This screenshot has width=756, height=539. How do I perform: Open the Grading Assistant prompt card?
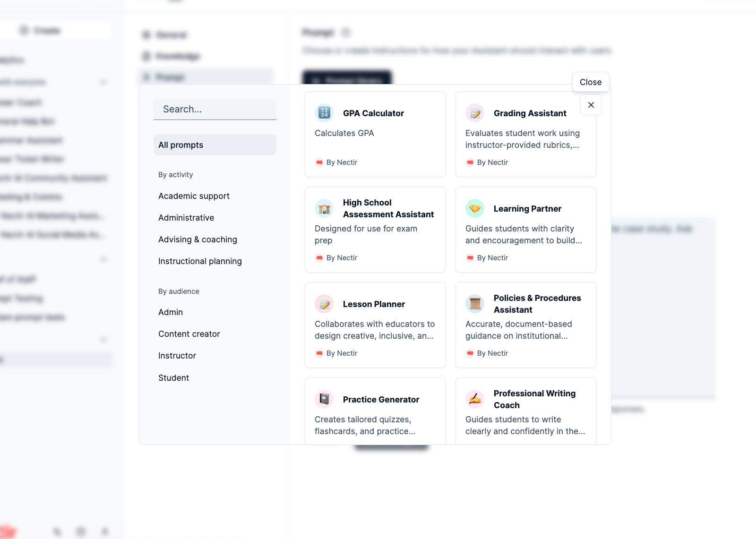526,134
